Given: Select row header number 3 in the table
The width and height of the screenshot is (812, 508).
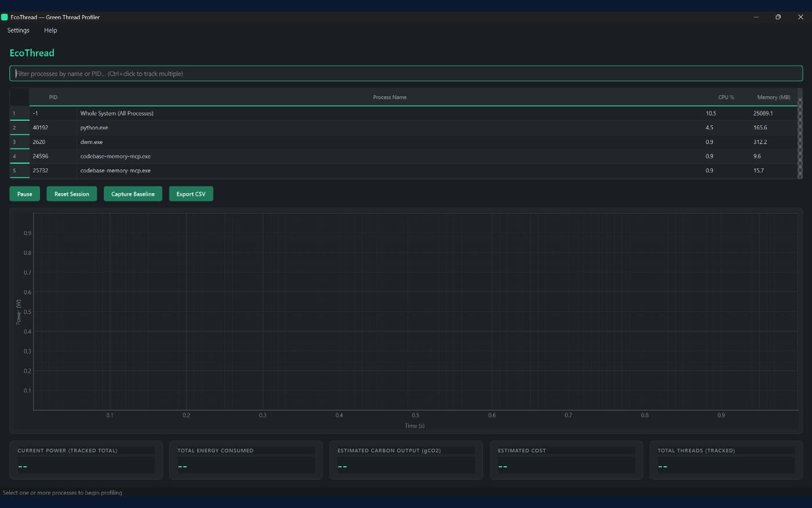Looking at the screenshot, I should (20, 142).
